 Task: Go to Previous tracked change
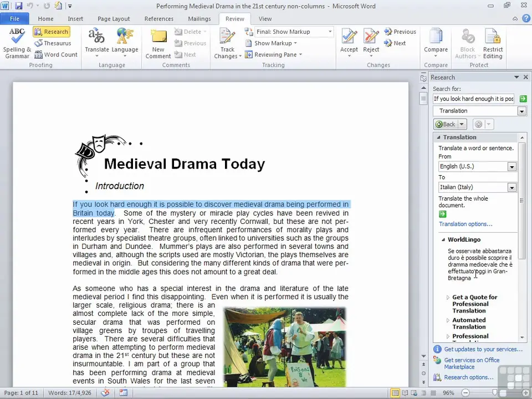pos(400,32)
